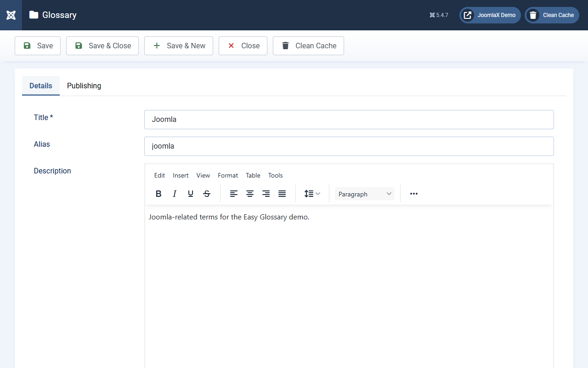Click the Joomla version 5.4.7 indicator

[439, 15]
